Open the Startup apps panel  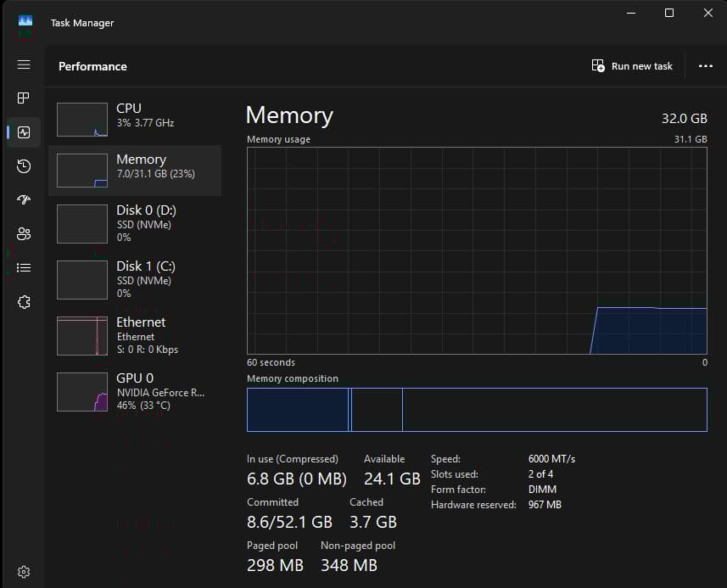coord(23,199)
